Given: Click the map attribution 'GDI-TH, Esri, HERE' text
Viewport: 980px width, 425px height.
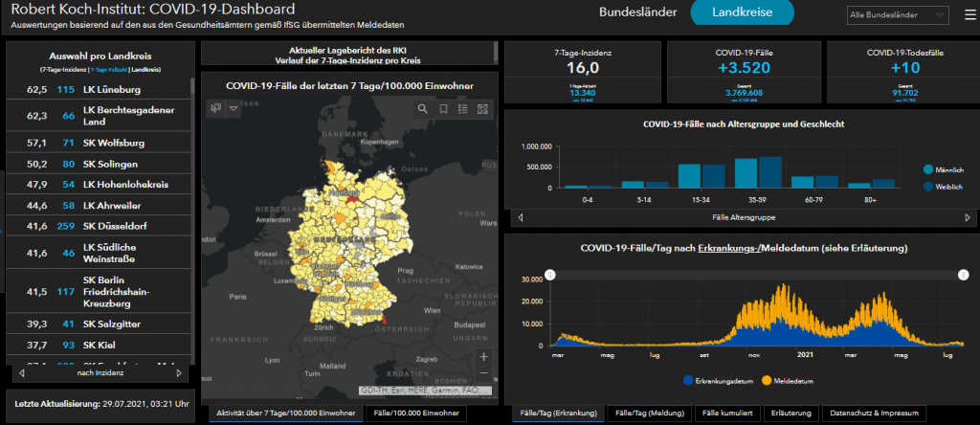Looking at the screenshot, I should click(x=424, y=390).
